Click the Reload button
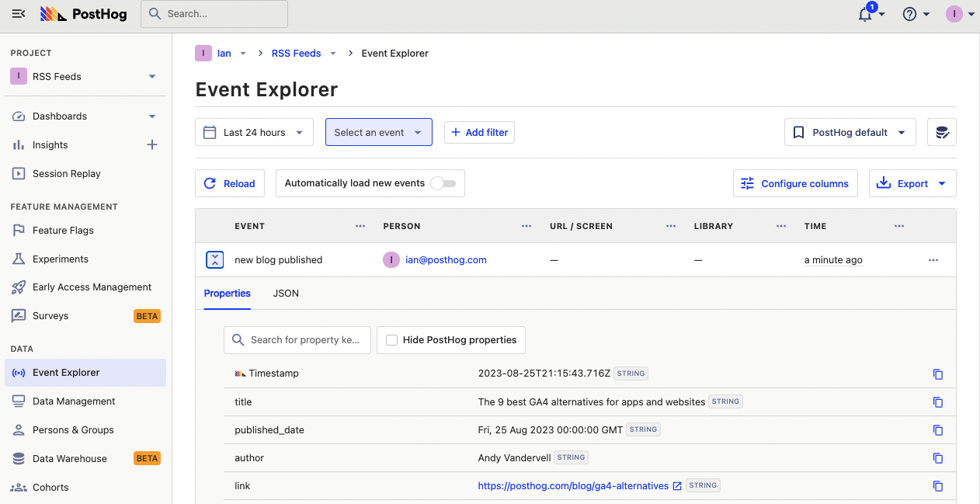The image size is (980, 504). coord(230,184)
